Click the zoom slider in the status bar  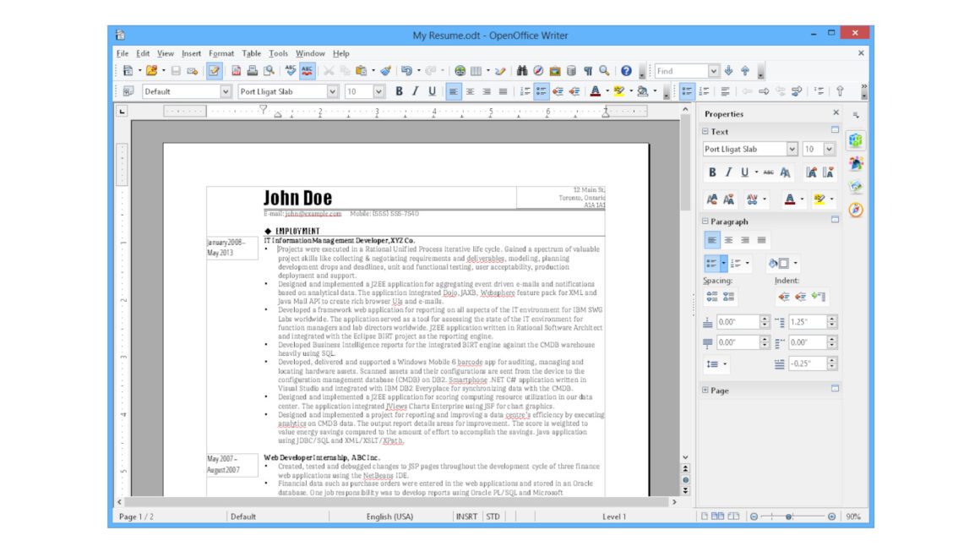pyautogui.click(x=787, y=516)
